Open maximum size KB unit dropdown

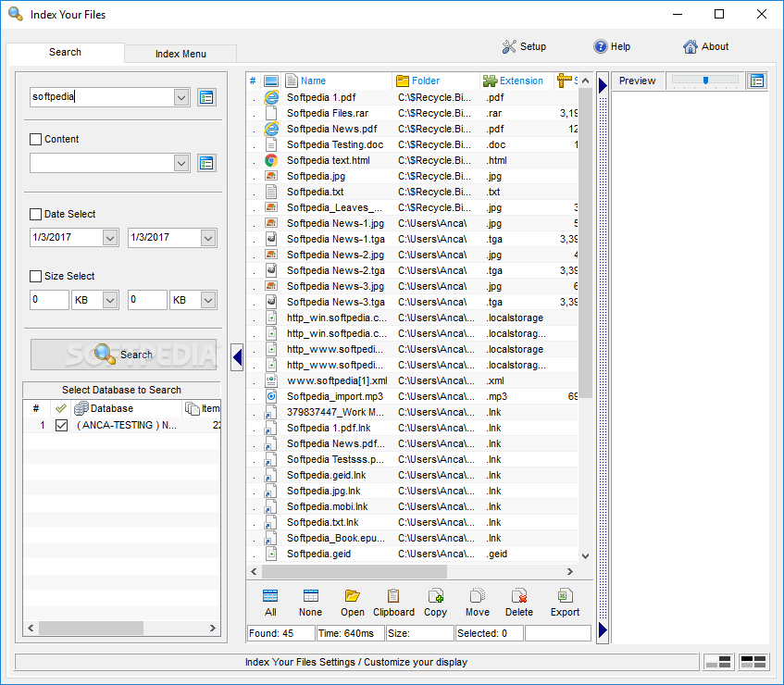[x=208, y=300]
